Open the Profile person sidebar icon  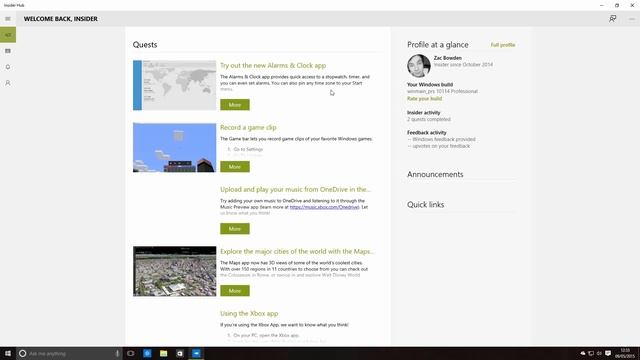[8, 83]
